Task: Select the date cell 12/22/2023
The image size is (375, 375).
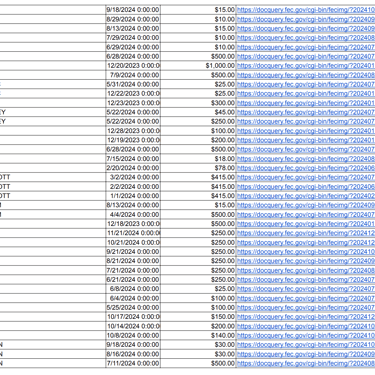Action: coord(133,94)
